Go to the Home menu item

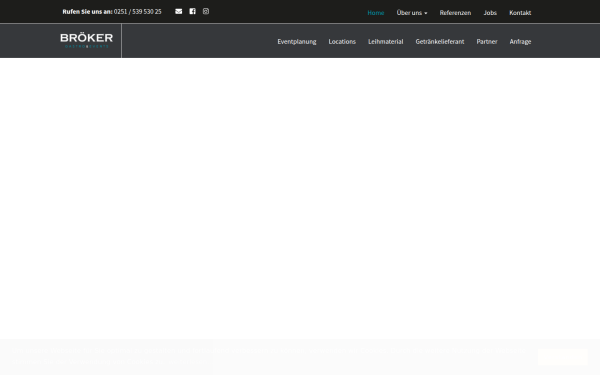pos(375,13)
